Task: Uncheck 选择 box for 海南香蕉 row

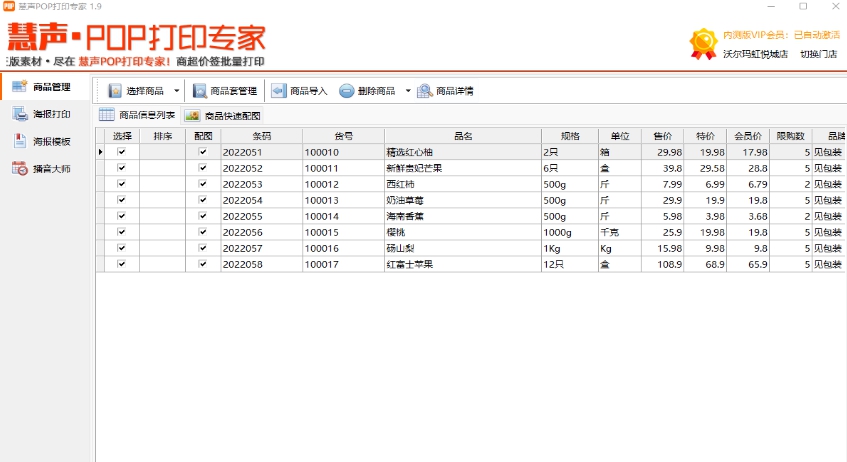Action: [x=122, y=216]
